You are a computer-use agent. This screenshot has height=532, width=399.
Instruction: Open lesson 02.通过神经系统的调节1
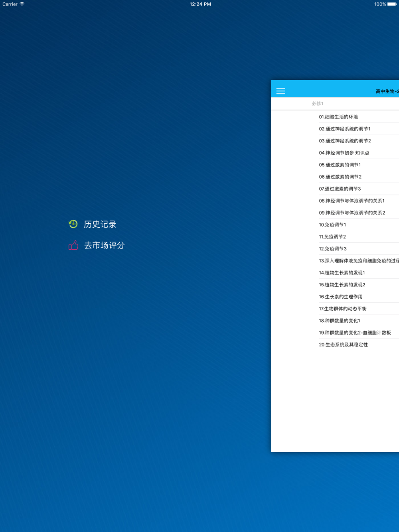(x=345, y=129)
